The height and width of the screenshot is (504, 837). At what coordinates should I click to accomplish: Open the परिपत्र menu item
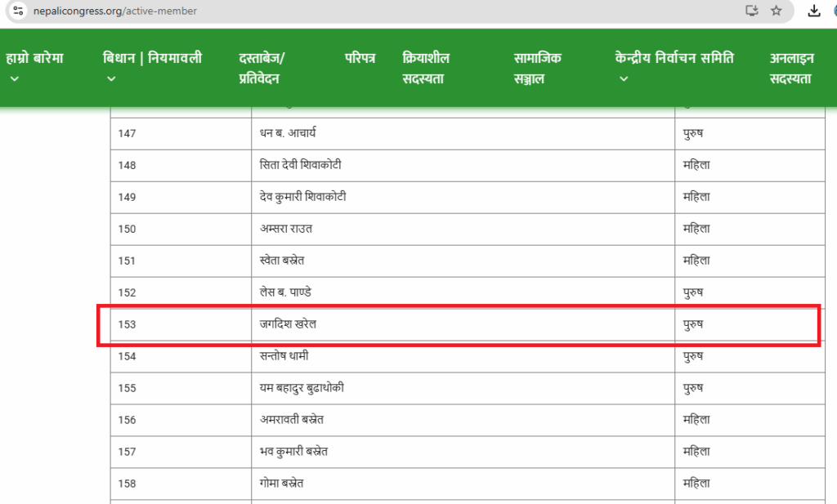360,59
